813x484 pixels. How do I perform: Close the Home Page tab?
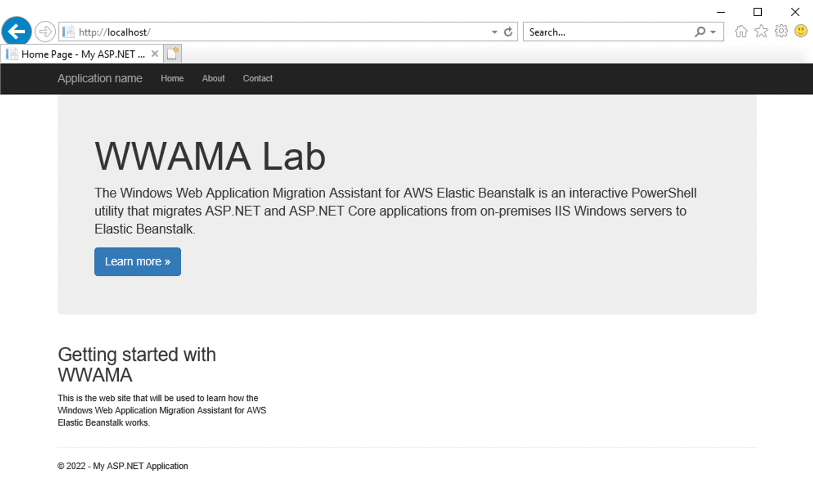pyautogui.click(x=155, y=54)
